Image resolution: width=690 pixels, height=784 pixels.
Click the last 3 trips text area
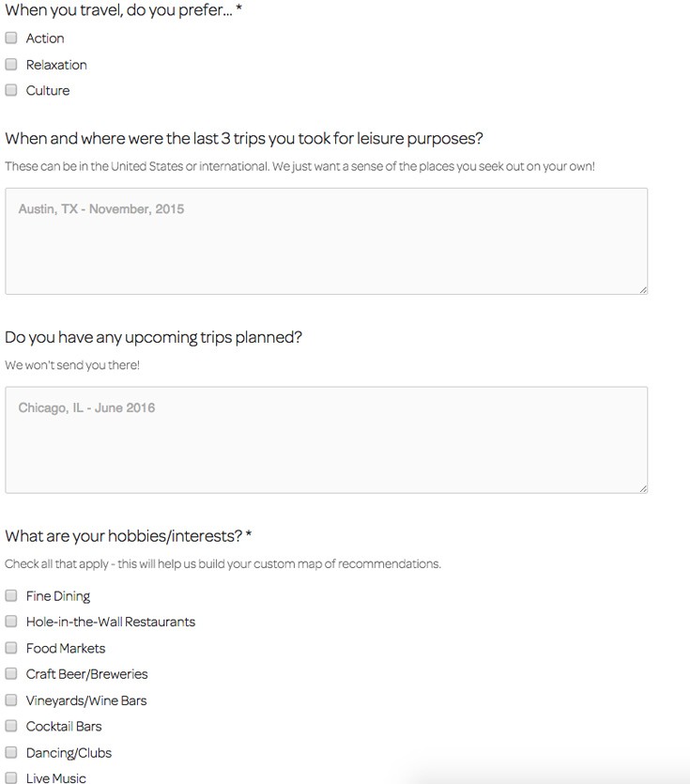326,241
